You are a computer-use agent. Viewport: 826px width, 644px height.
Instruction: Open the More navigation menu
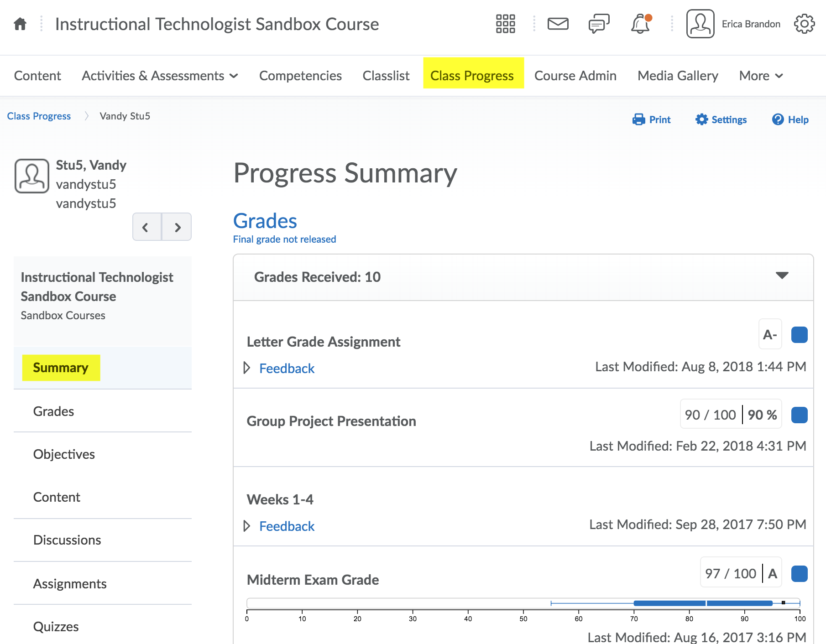pos(761,76)
